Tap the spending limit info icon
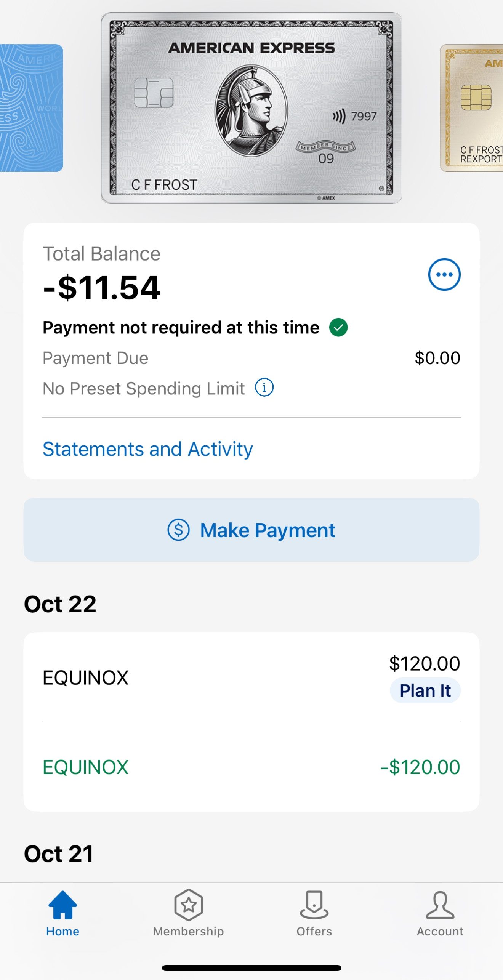The width and height of the screenshot is (503, 980). click(264, 388)
